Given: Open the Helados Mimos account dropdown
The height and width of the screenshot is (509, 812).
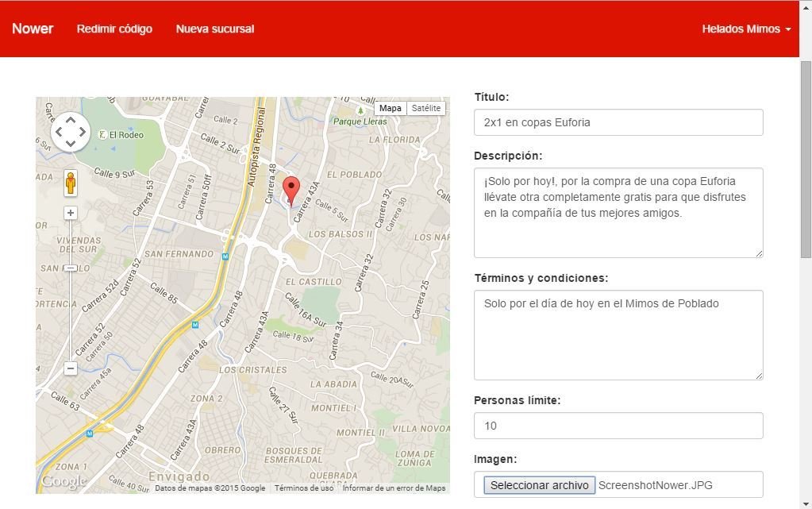Looking at the screenshot, I should click(746, 29).
